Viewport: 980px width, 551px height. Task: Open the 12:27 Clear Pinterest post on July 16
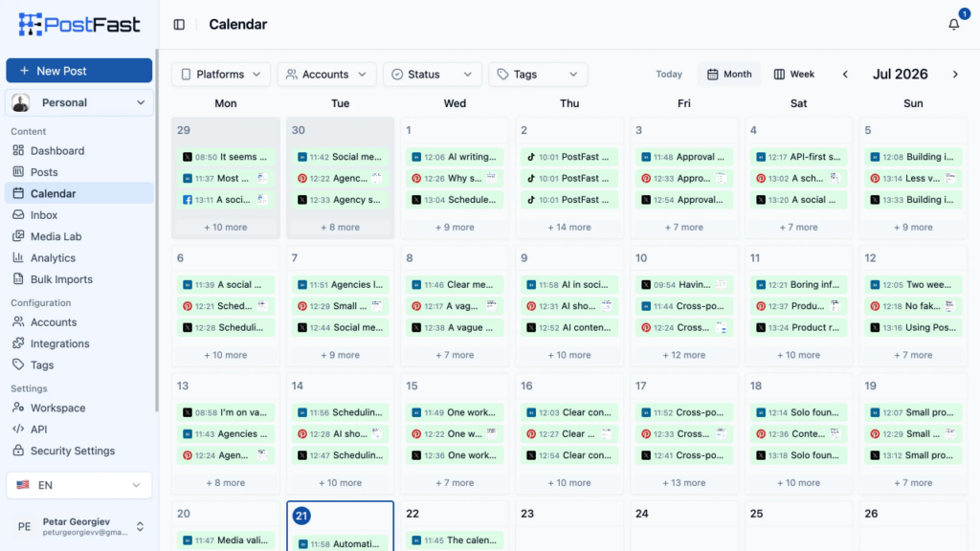click(569, 433)
